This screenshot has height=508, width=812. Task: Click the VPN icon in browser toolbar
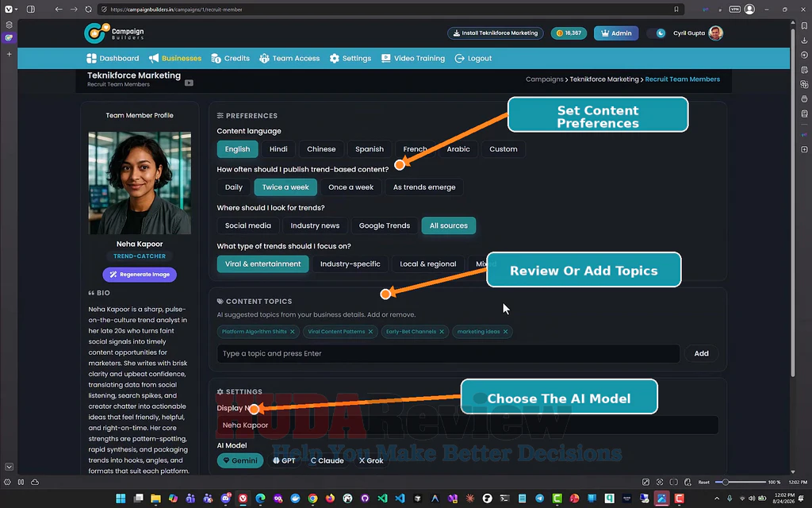pos(734,10)
